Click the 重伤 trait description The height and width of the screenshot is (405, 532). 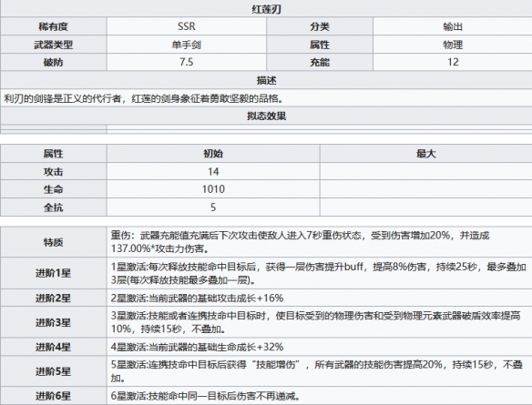[x=301, y=242]
